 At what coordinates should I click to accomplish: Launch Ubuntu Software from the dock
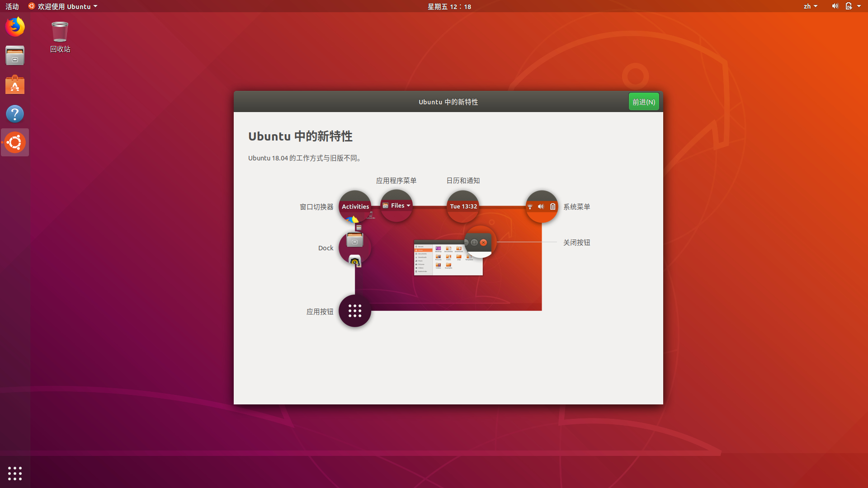tap(15, 84)
